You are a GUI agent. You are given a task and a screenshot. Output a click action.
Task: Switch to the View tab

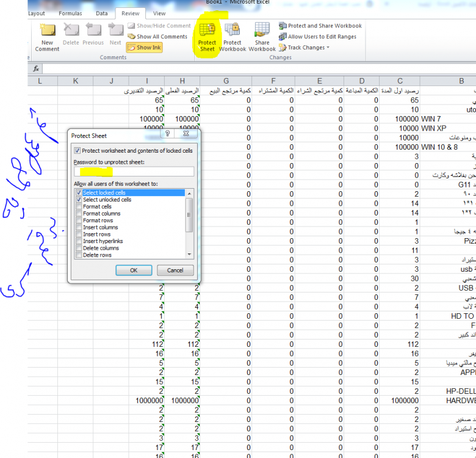point(159,13)
